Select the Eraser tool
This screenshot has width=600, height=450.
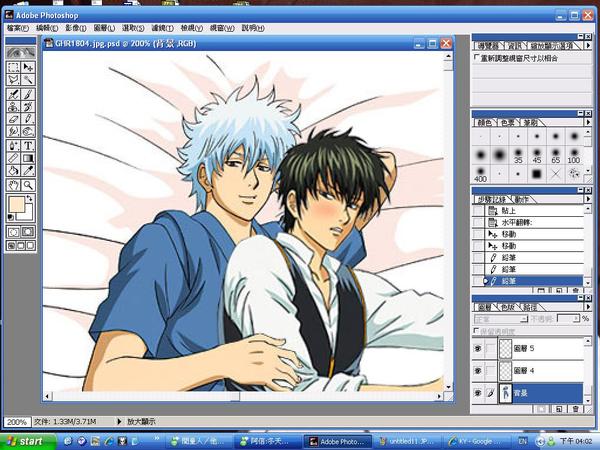pos(13,119)
